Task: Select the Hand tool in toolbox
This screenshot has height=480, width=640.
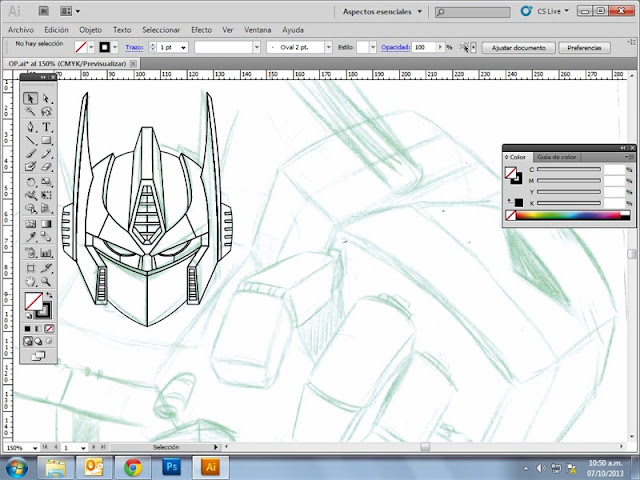Action: 31,282
